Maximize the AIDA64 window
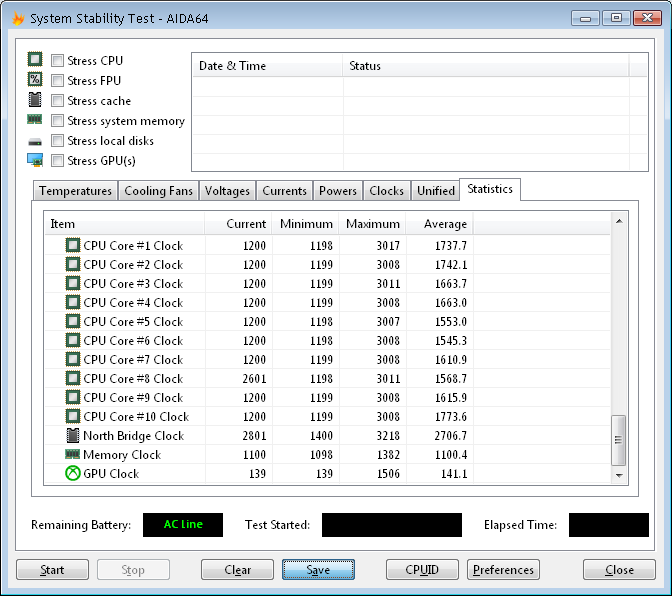This screenshot has height=596, width=672. pos(616,18)
